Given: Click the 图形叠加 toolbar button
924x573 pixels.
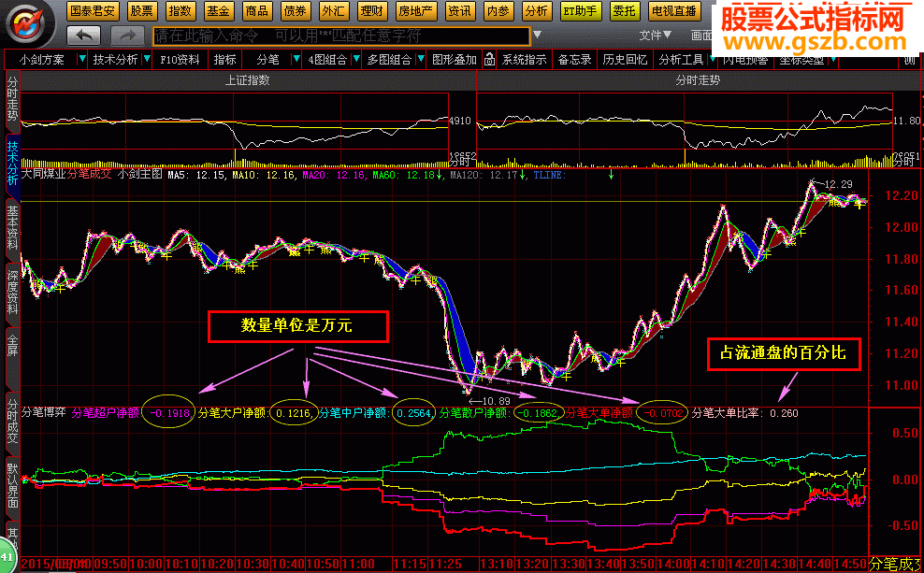Looking at the screenshot, I should (x=454, y=60).
